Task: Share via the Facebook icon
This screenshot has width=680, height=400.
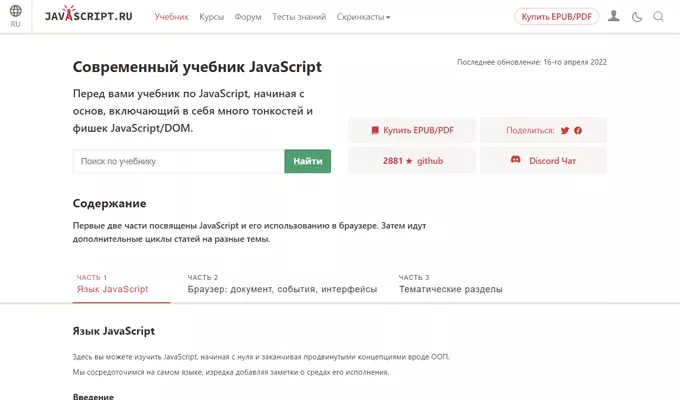Action: (578, 130)
